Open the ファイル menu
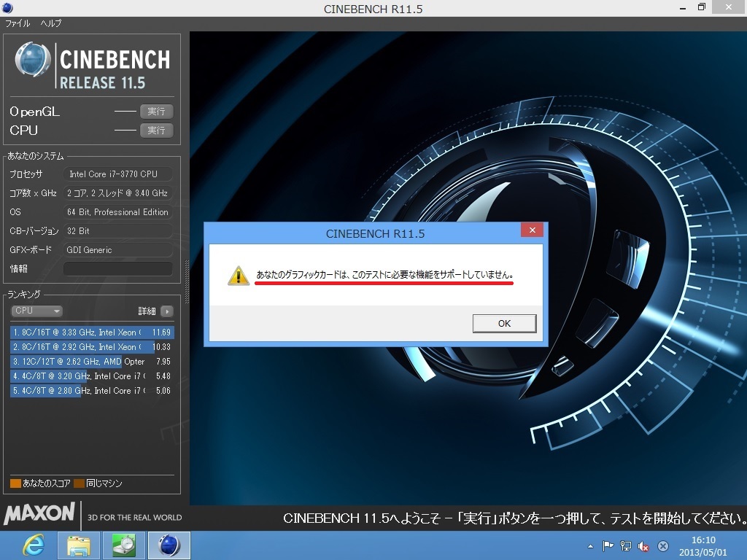747x560 pixels. pos(18,23)
